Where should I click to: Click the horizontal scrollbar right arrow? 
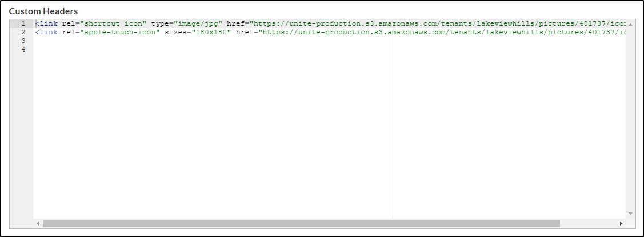pos(621,223)
